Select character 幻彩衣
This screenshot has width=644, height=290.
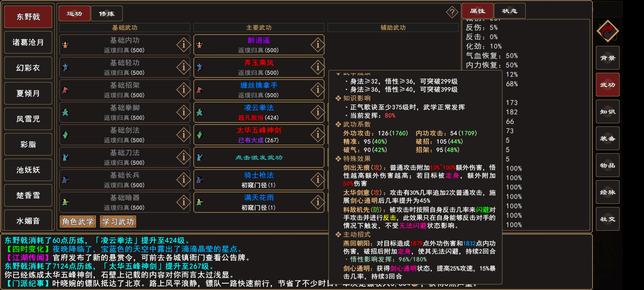(28, 68)
